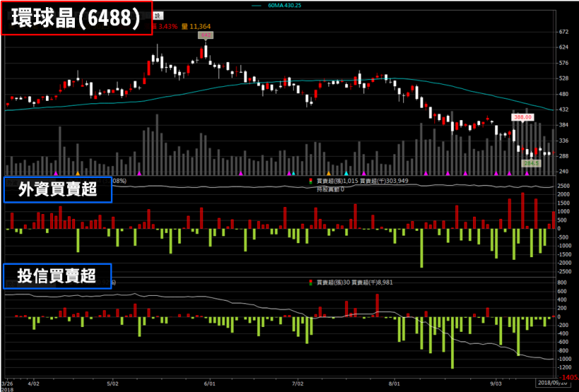Click red-green legend icon beside 買賣超(張)30
This screenshot has width=579, height=392.
(x=311, y=283)
